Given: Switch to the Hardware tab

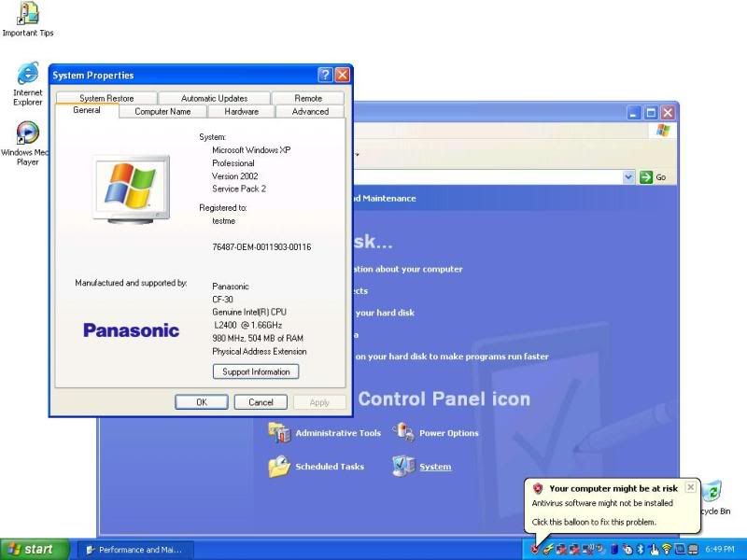Looking at the screenshot, I should (x=242, y=111).
